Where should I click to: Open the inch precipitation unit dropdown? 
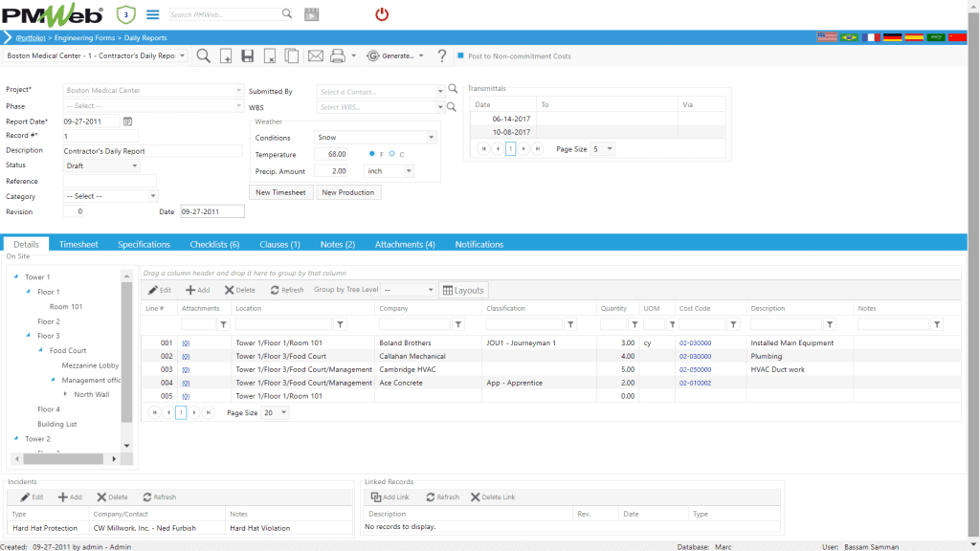[x=408, y=171]
